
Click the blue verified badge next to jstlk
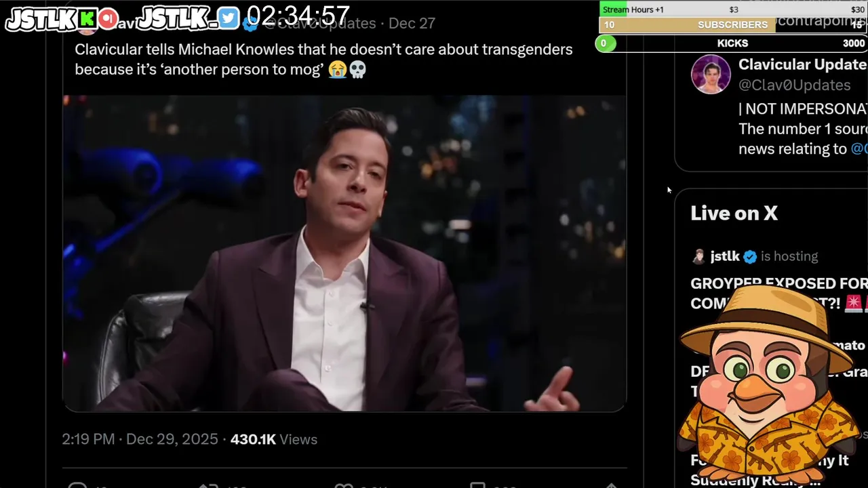click(x=750, y=256)
